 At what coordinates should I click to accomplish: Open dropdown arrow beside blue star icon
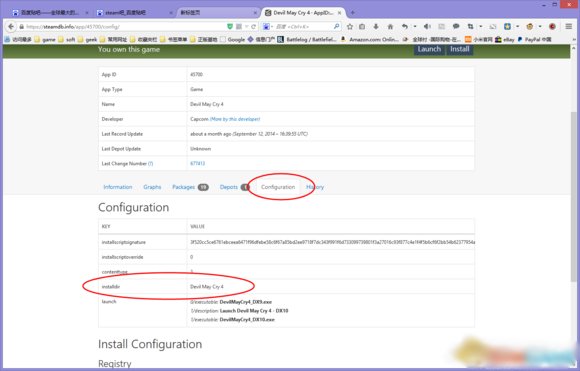tap(517, 27)
